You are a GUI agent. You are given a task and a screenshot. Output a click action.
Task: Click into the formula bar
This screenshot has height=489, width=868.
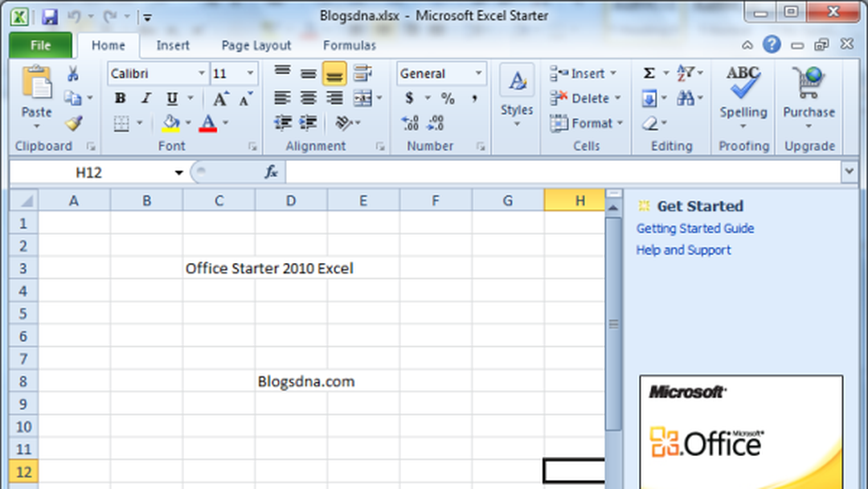[563, 172]
